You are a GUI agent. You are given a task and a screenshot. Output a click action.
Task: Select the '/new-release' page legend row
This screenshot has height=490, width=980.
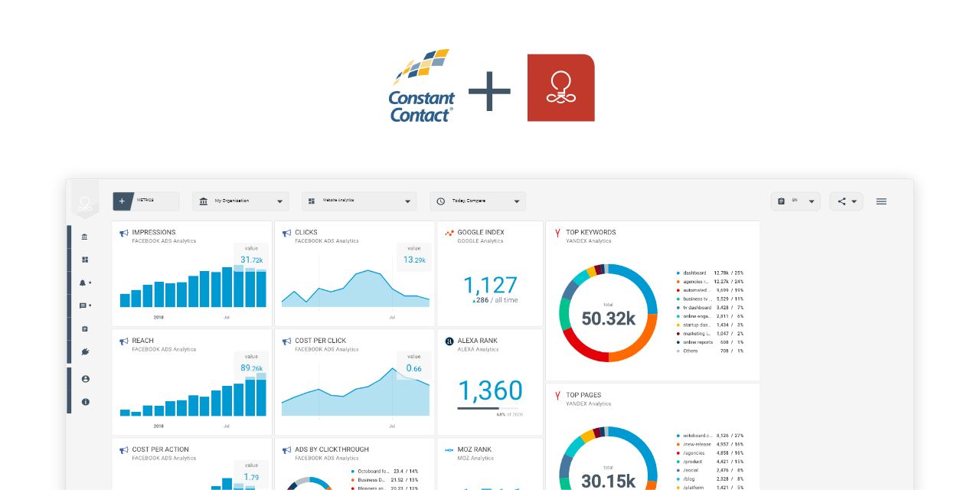coord(710,444)
